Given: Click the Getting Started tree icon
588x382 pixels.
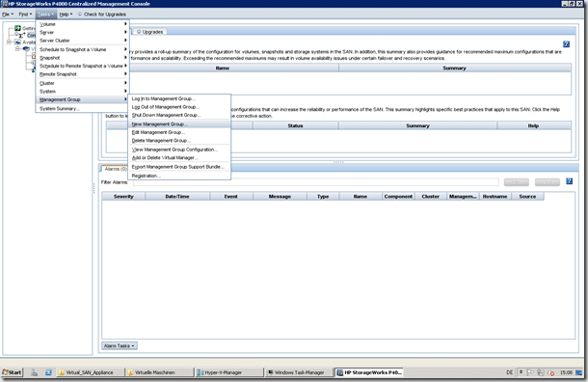Looking at the screenshot, I should [17, 28].
